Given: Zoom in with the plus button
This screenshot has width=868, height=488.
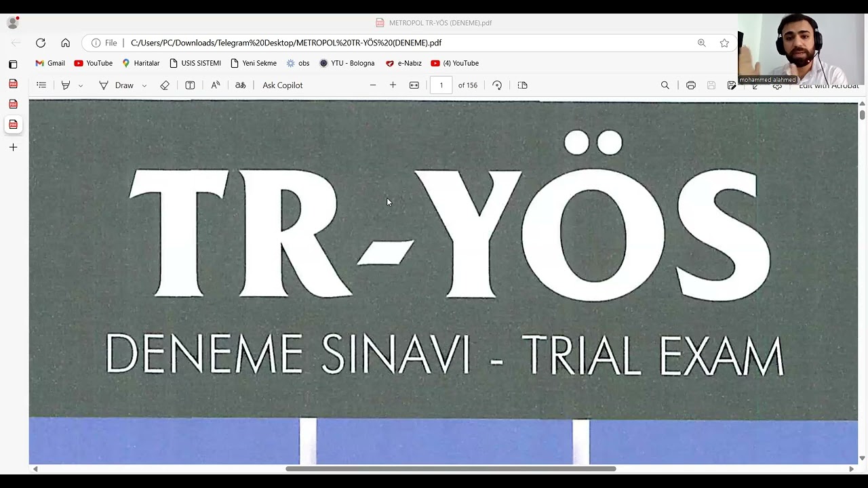Looking at the screenshot, I should point(393,85).
